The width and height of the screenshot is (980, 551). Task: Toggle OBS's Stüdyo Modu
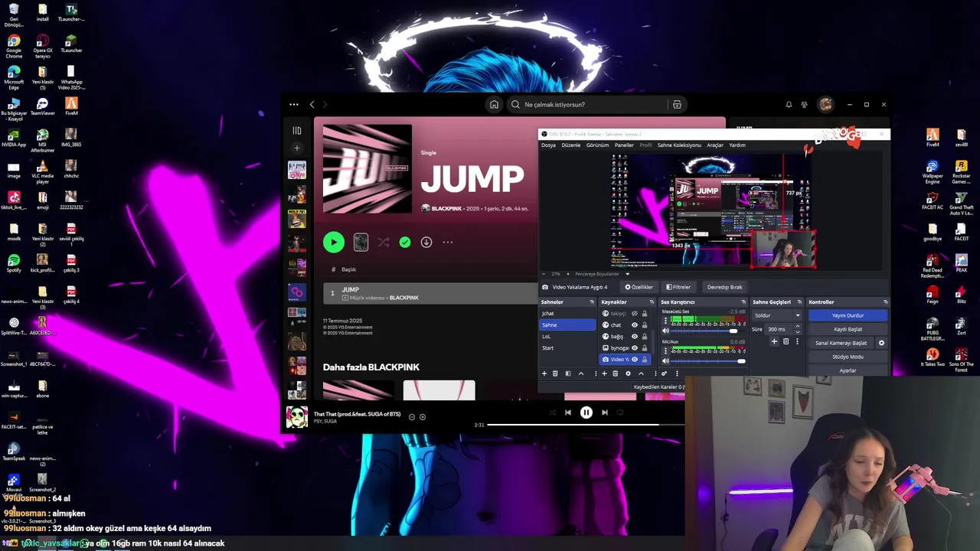coord(848,357)
